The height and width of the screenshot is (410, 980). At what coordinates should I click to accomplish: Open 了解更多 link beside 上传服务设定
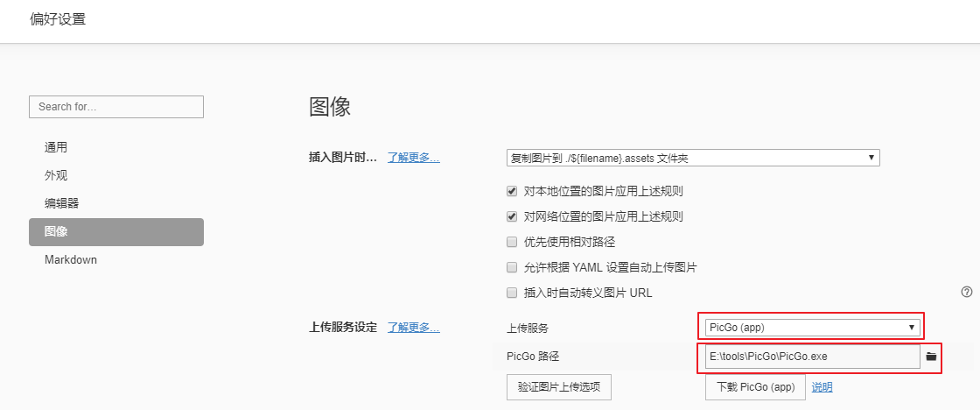[x=413, y=328]
